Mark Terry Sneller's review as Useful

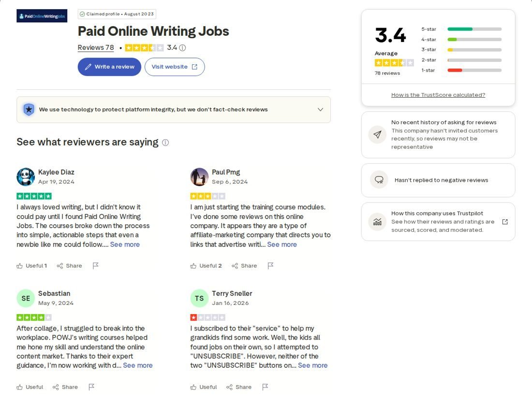tap(204, 387)
